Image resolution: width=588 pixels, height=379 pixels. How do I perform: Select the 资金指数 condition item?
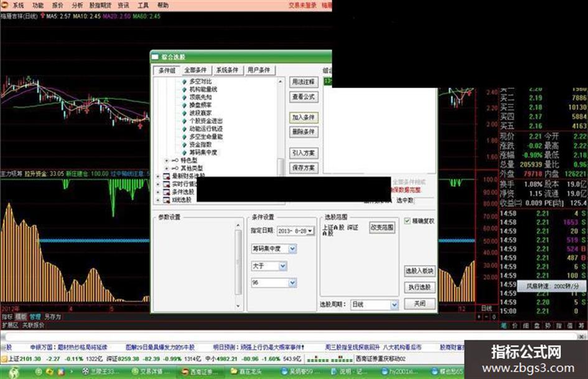pos(200,144)
